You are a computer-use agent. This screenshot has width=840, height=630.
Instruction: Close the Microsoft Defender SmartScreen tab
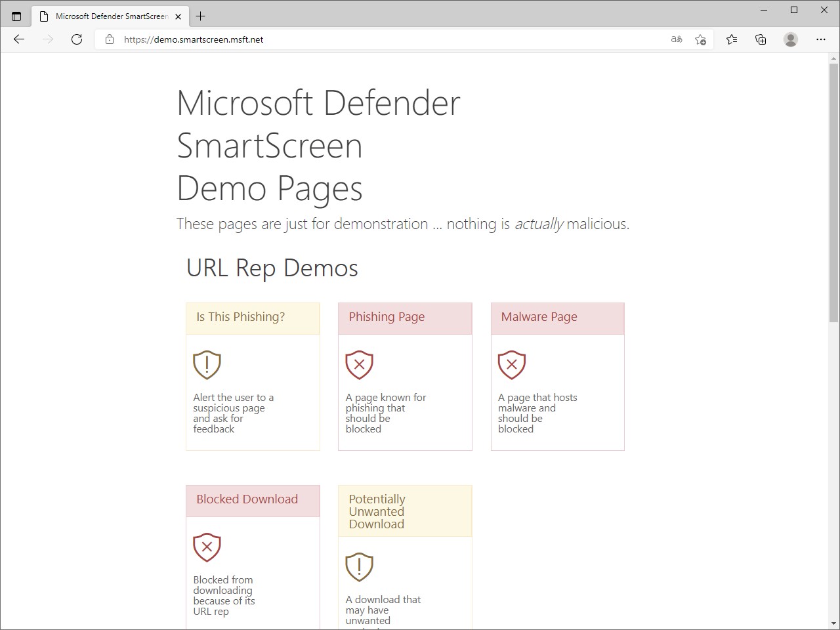coord(178,16)
